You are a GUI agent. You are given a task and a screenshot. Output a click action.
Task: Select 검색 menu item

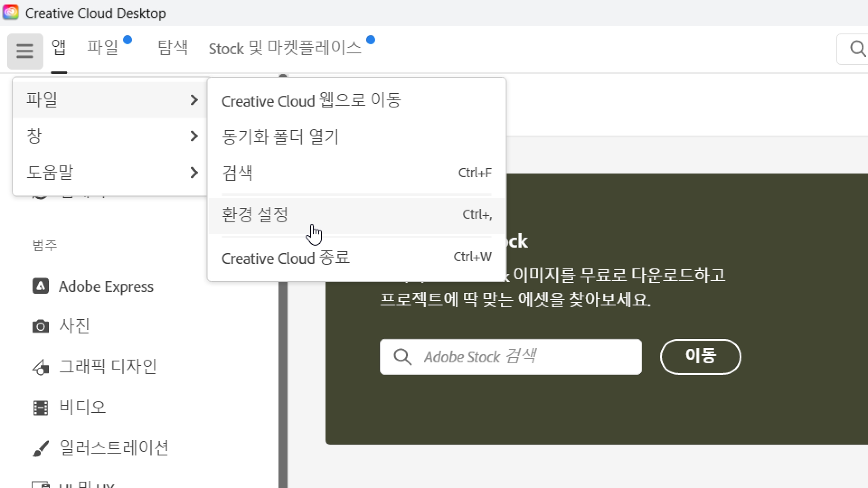coord(357,173)
